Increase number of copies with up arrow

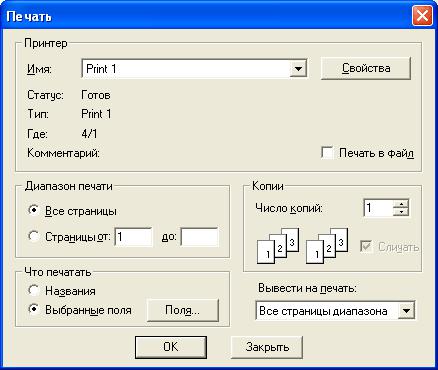click(x=401, y=204)
